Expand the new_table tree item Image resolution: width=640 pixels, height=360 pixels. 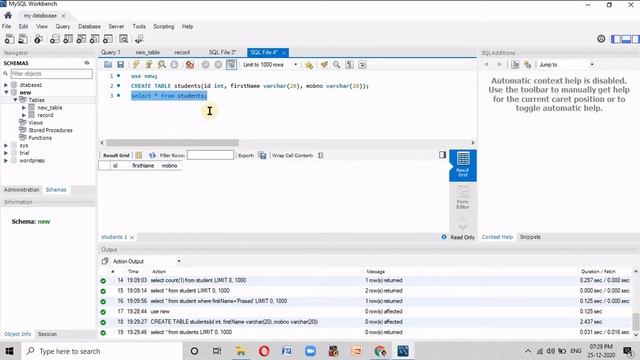[x=24, y=108]
